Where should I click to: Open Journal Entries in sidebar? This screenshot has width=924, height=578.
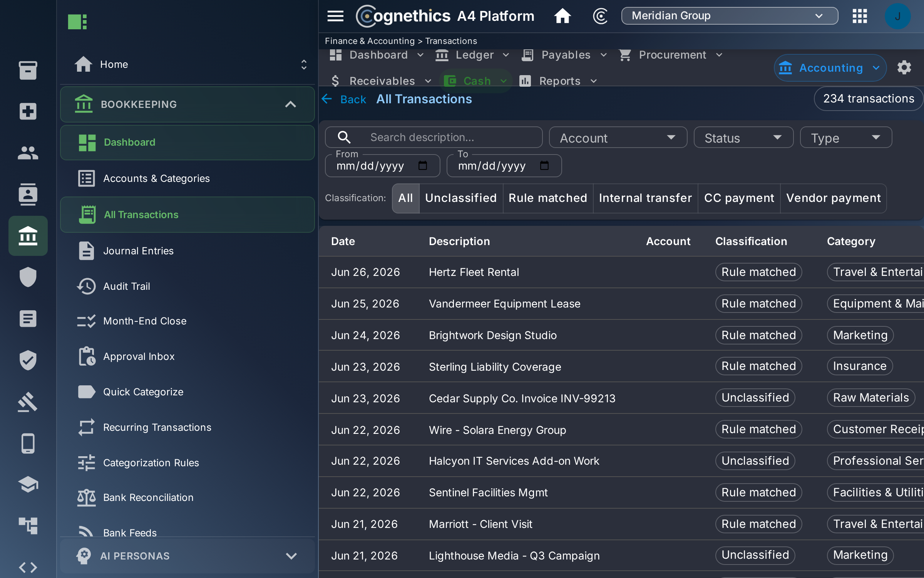(187, 251)
